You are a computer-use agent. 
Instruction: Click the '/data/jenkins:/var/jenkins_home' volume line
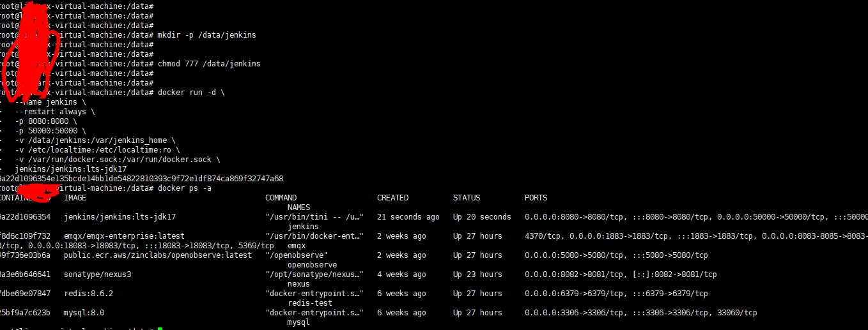coord(95,140)
